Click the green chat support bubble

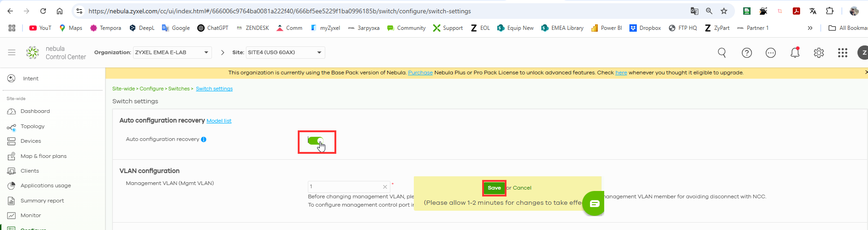pyautogui.click(x=594, y=203)
